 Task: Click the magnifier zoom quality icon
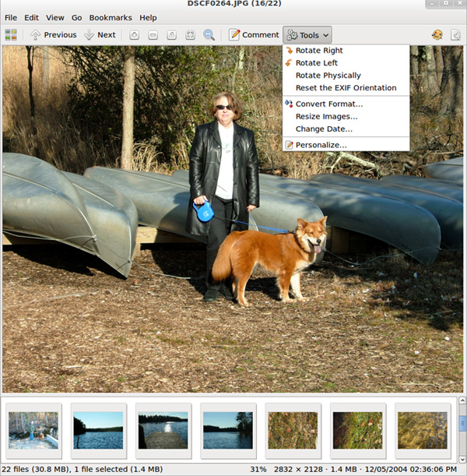click(209, 35)
